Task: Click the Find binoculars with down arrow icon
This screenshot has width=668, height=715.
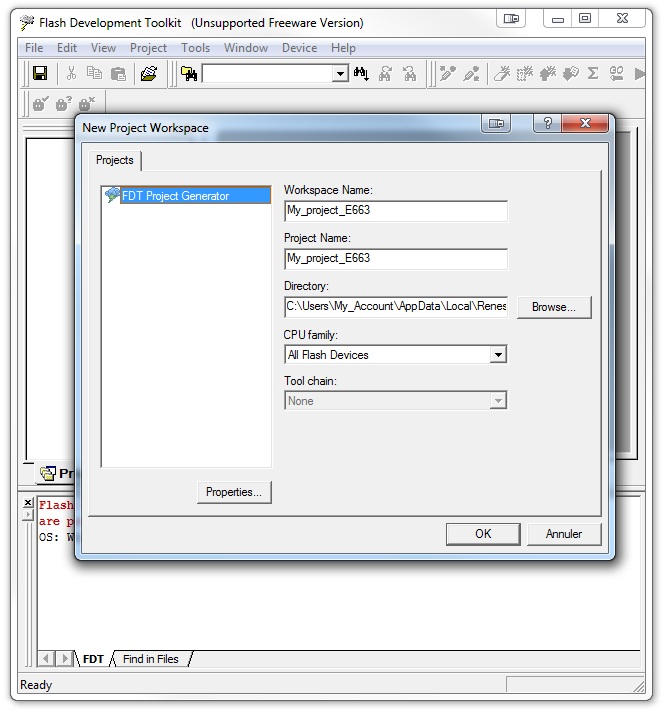Action: point(361,73)
